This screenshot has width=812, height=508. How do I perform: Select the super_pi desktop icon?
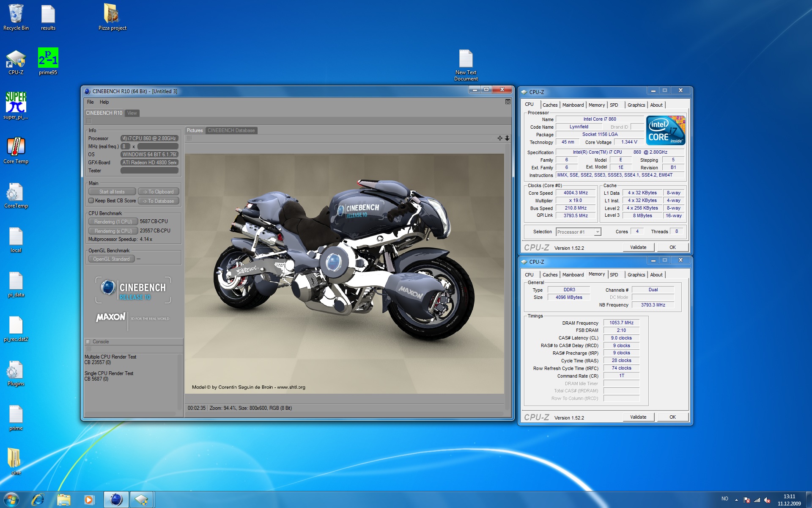tap(16, 106)
